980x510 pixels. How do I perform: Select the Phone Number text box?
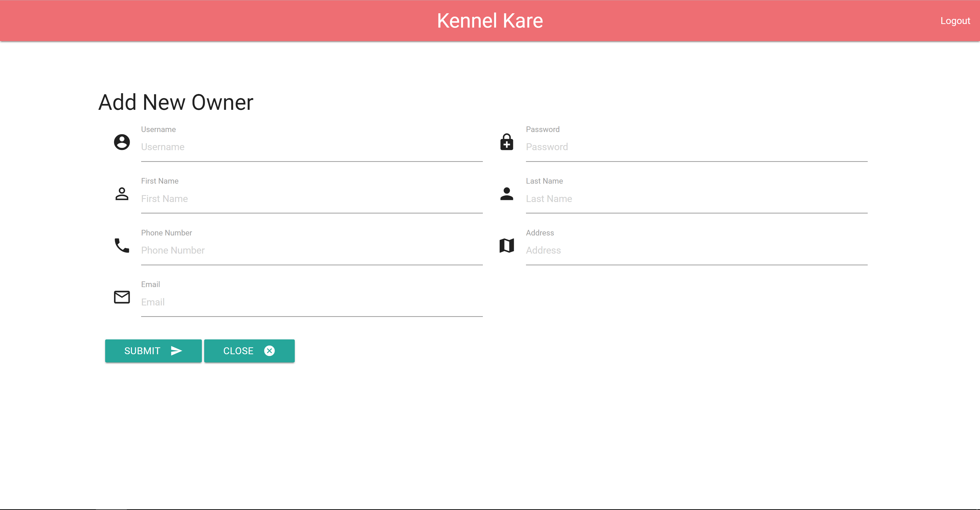click(x=312, y=251)
